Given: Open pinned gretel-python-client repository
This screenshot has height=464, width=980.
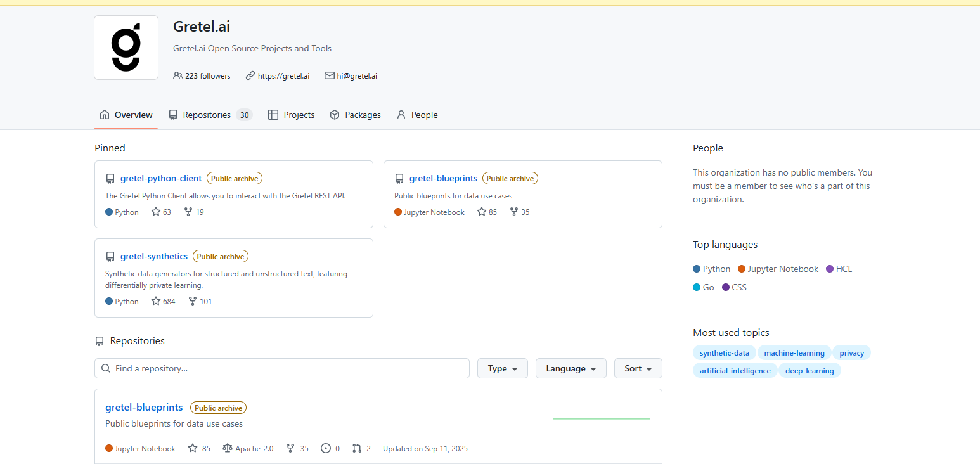Looking at the screenshot, I should pyautogui.click(x=161, y=178).
